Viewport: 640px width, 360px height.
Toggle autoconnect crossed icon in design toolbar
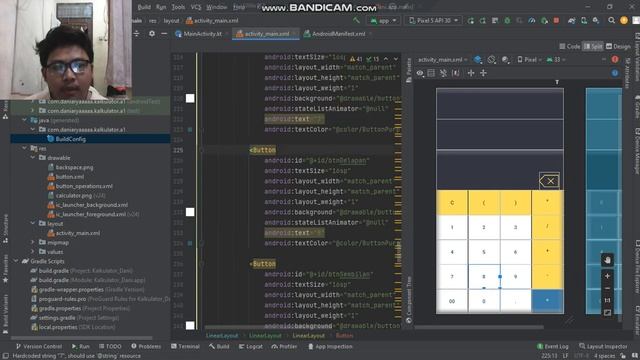443,73
